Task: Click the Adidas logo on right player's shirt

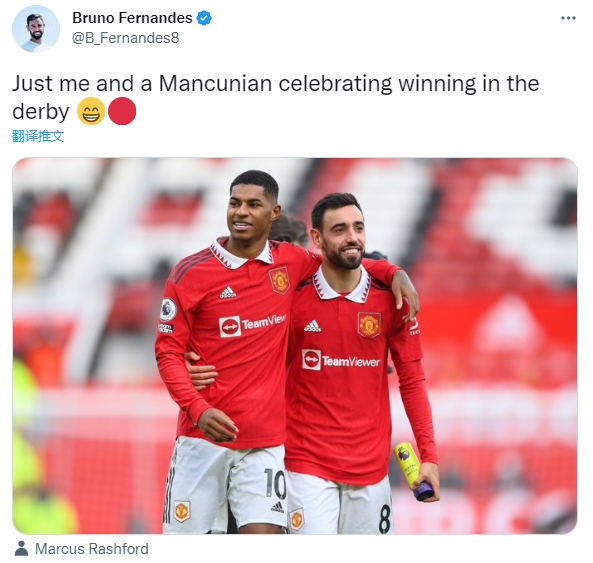Action: click(x=312, y=326)
